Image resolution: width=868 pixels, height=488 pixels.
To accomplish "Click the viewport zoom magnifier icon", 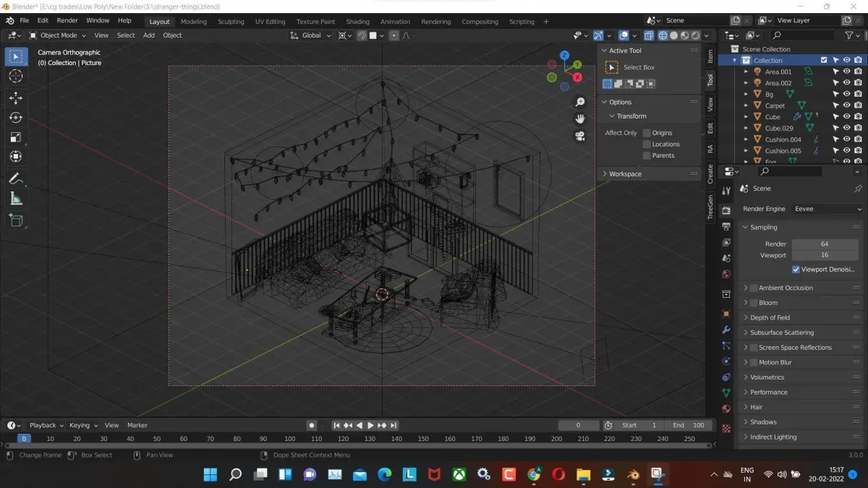I will [580, 102].
